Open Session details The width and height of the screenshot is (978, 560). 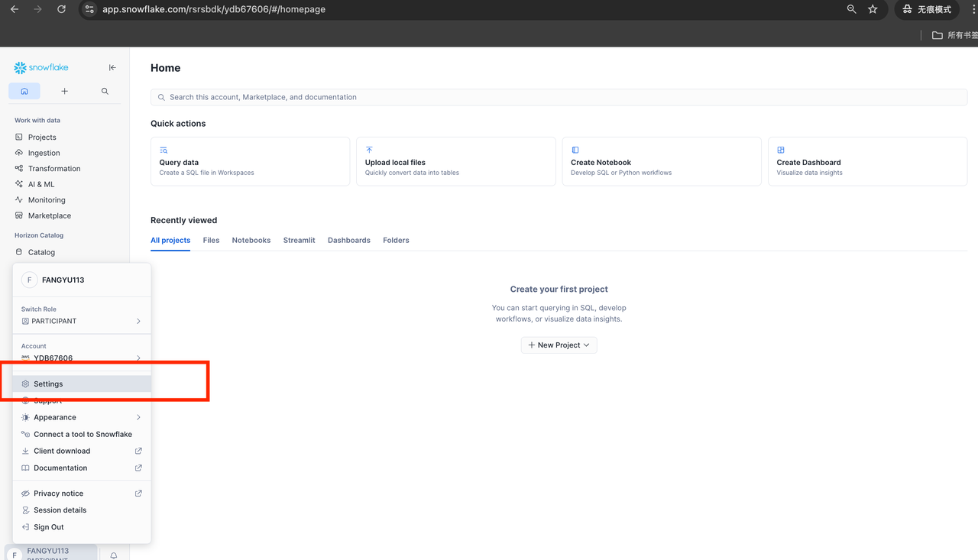(x=82, y=510)
